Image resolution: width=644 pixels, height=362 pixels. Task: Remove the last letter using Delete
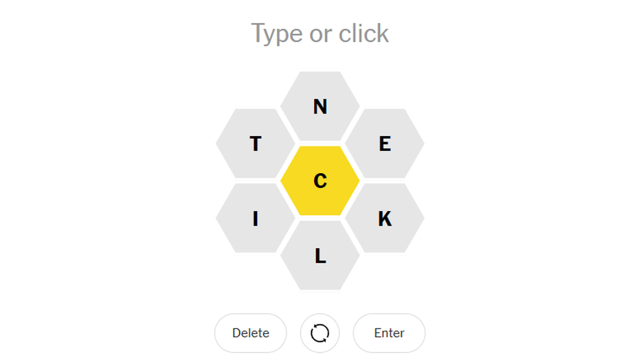click(251, 333)
